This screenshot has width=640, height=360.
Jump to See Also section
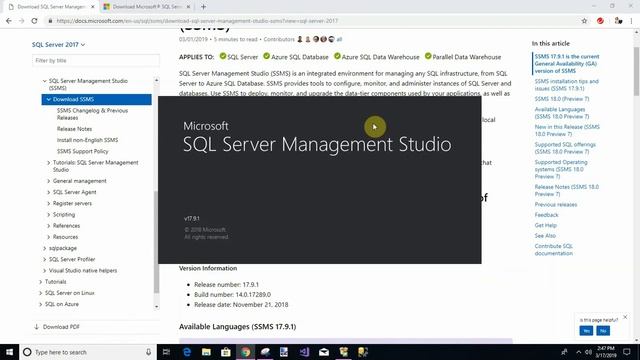click(x=545, y=236)
